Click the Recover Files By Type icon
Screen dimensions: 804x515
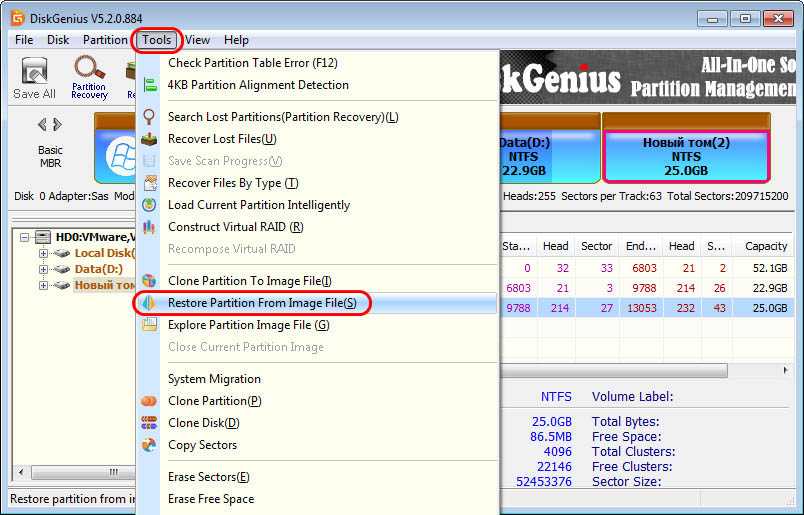pyautogui.click(x=150, y=183)
